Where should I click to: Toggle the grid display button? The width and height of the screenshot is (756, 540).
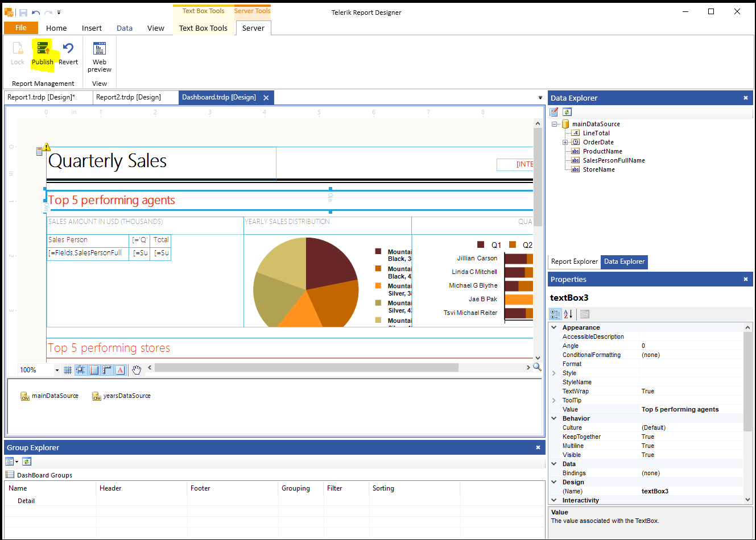pos(68,370)
